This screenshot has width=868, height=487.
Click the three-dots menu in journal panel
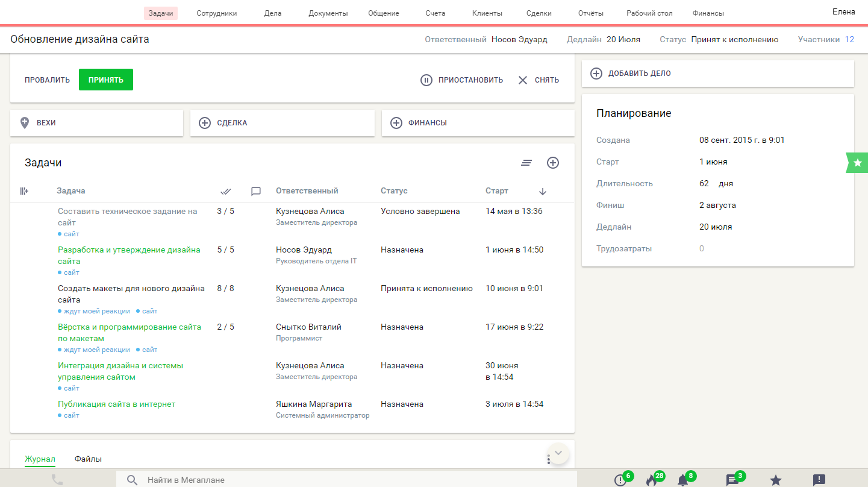tap(549, 459)
